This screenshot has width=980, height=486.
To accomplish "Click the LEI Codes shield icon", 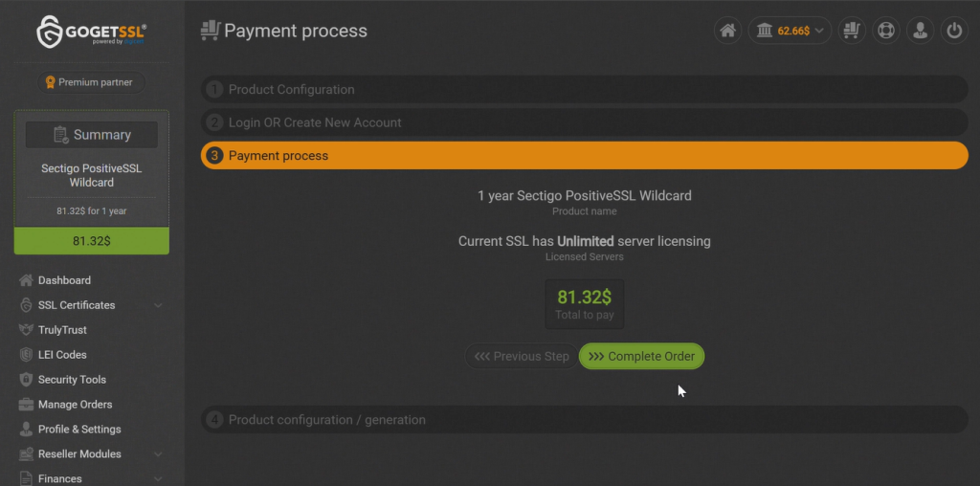I will coord(26,355).
